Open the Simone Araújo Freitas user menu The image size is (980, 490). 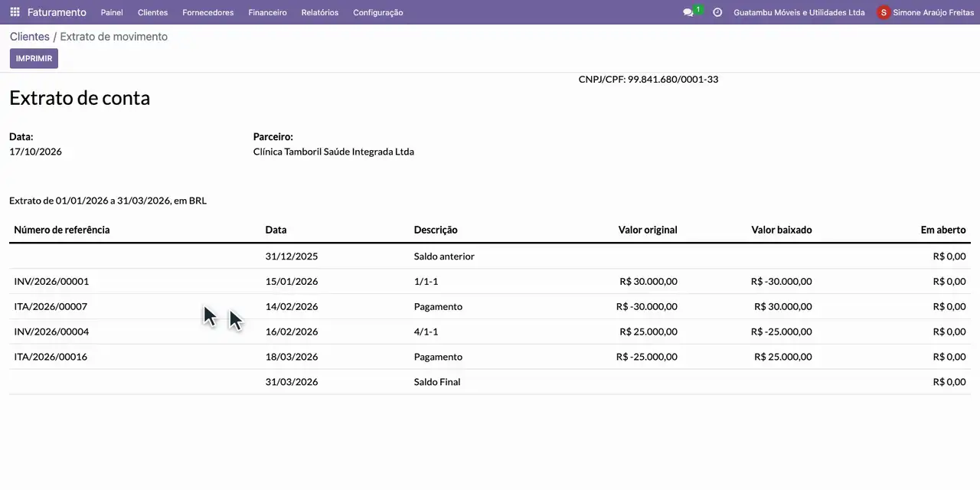click(x=926, y=12)
